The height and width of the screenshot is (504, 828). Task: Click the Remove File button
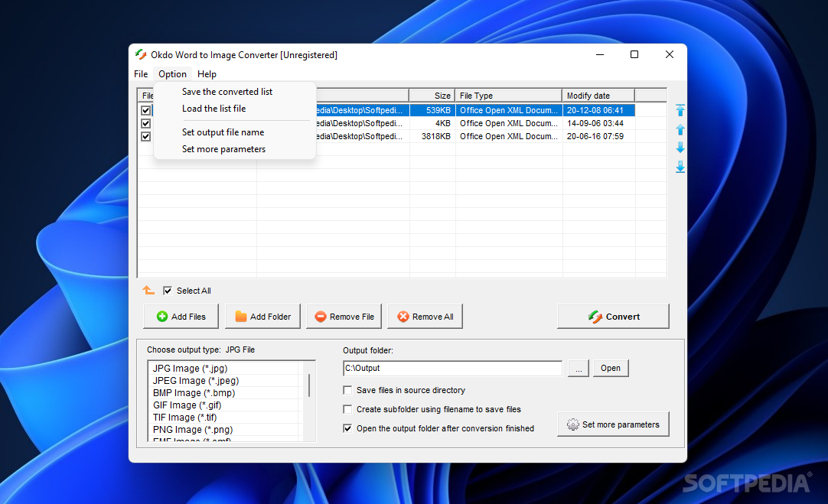tap(344, 317)
